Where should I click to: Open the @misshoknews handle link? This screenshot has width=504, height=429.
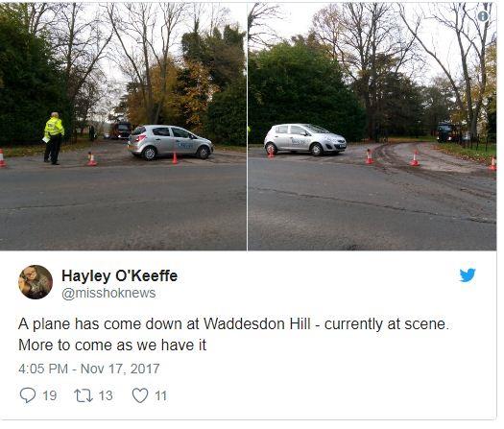coord(108,293)
